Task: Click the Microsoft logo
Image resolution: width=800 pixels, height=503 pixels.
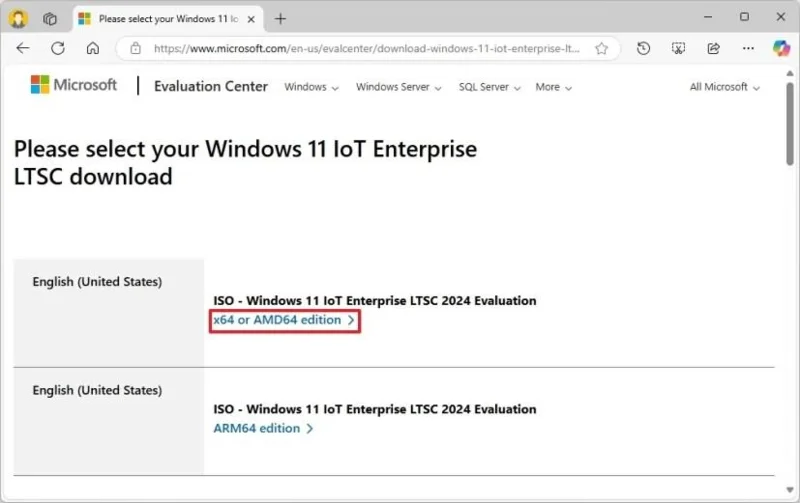Action: 73,85
